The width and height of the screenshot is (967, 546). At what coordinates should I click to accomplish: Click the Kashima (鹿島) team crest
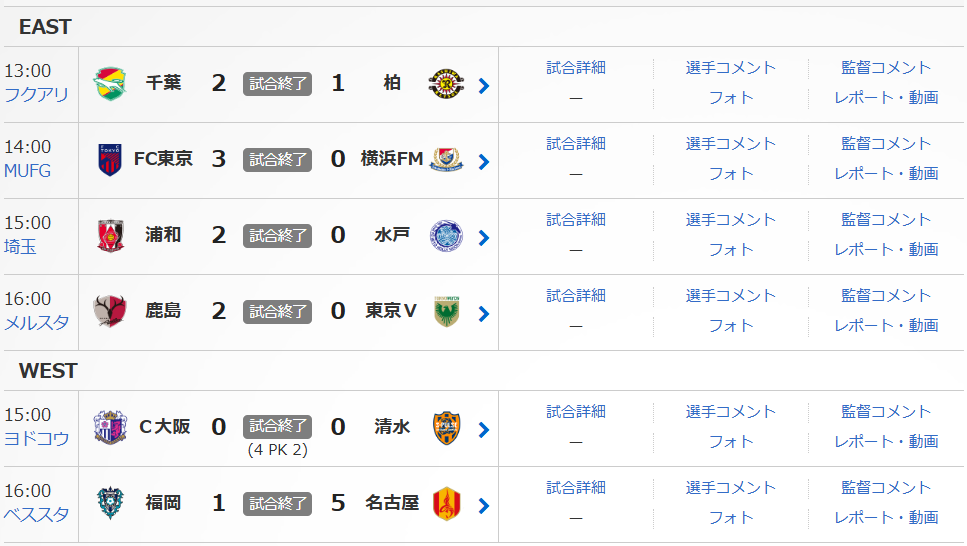click(x=110, y=312)
